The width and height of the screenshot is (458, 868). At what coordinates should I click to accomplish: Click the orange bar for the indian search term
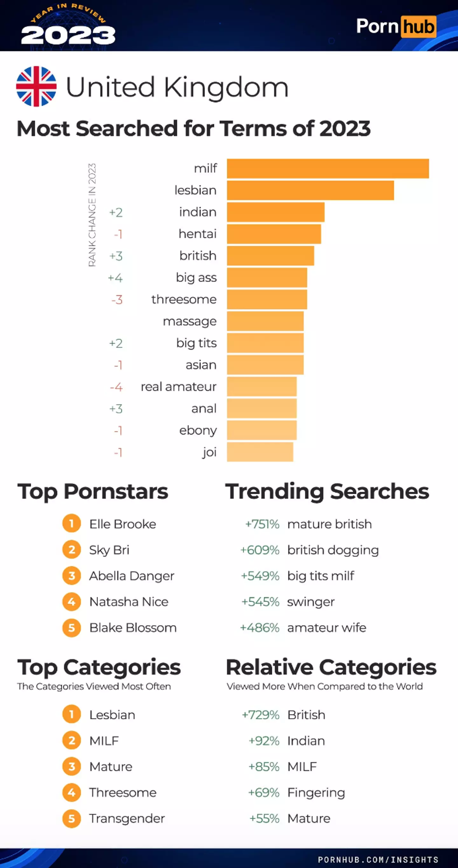[x=275, y=212]
